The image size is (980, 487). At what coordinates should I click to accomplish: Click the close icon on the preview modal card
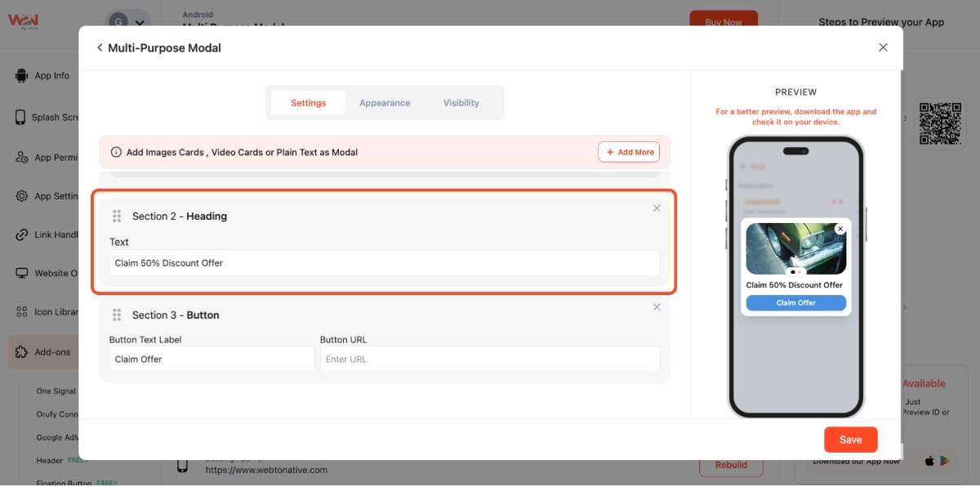coord(840,230)
